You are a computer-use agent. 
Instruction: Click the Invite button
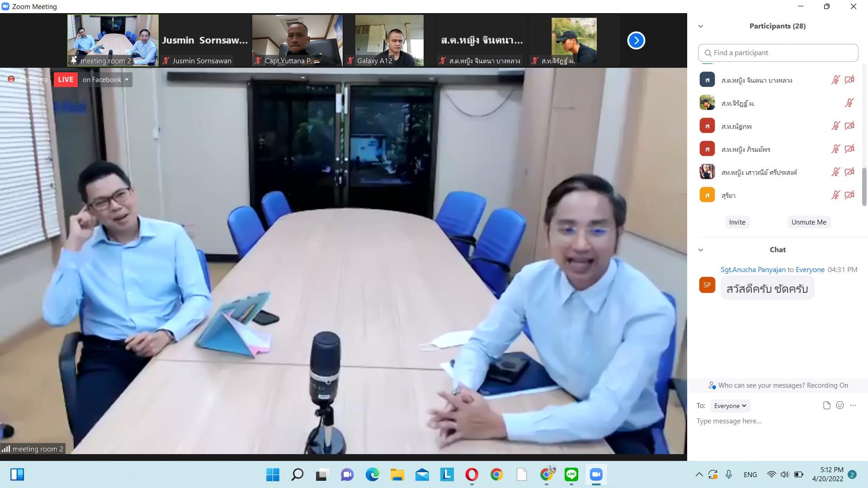[x=737, y=222]
